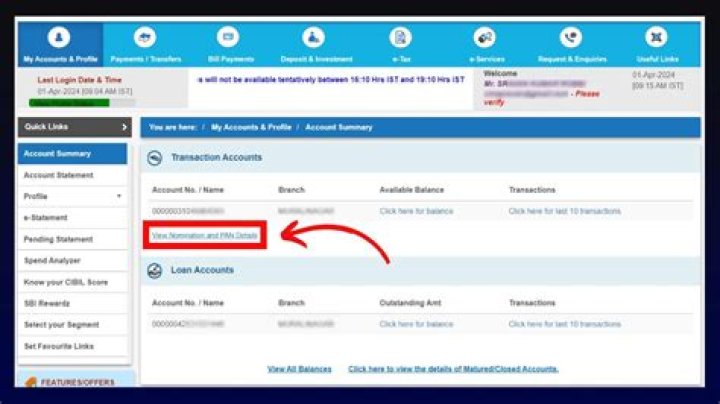
Task: Select Request & Enquiries icon
Action: coord(570,38)
